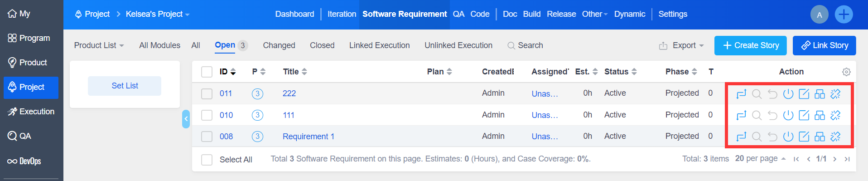Open the QA menu in top navigation

(x=458, y=14)
